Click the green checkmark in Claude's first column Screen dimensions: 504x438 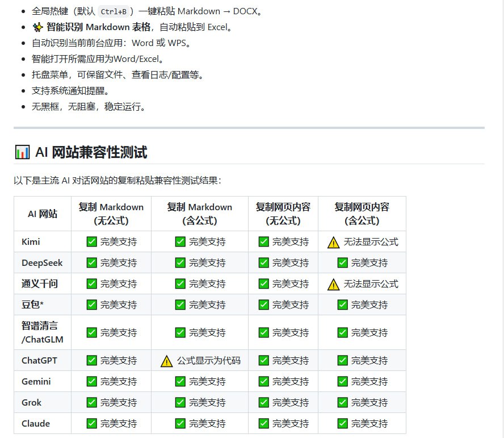[x=91, y=423]
